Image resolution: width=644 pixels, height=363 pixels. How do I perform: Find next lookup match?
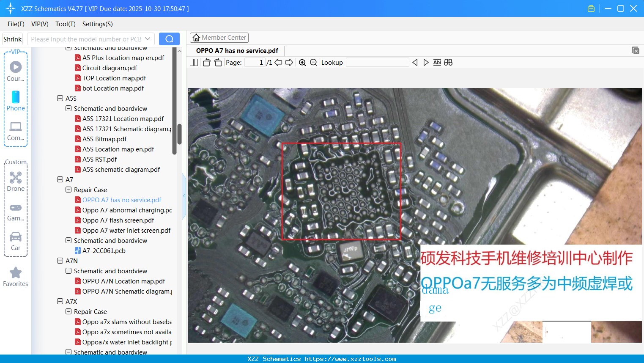426,63
